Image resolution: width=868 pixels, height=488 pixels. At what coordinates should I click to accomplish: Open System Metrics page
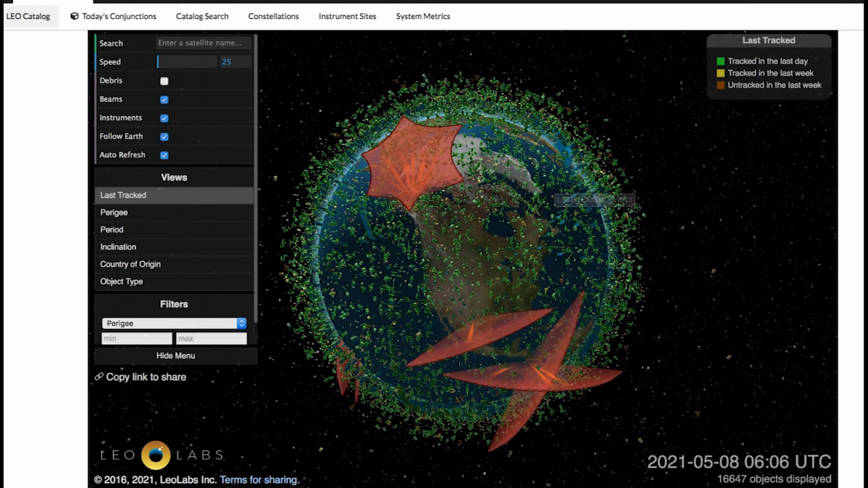tap(423, 16)
